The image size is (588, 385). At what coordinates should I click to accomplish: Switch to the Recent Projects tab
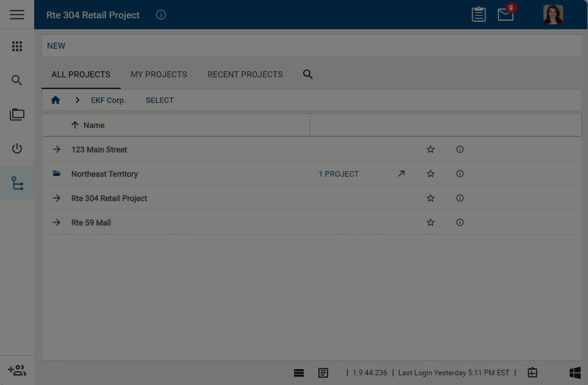click(245, 74)
